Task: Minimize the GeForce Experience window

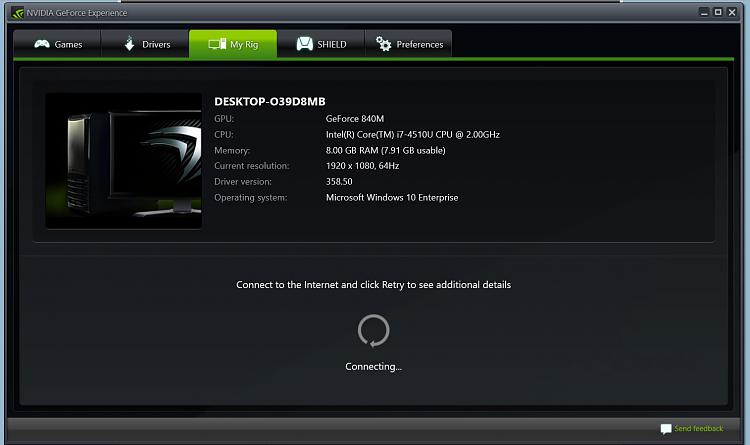Action: (x=703, y=12)
